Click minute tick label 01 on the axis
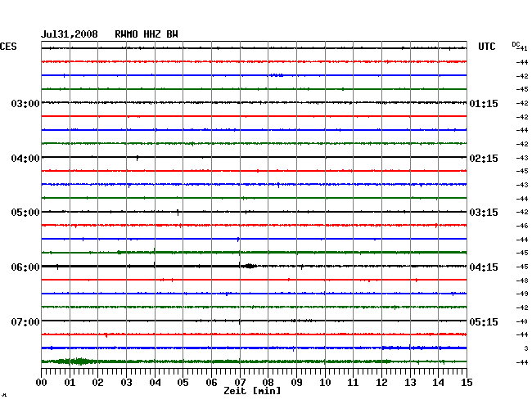The image size is (532, 404). [x=70, y=382]
